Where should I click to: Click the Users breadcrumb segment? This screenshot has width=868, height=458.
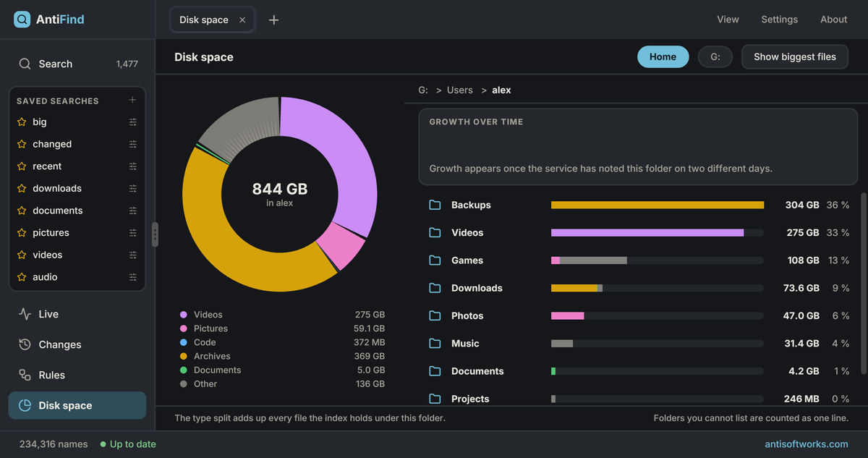tap(459, 90)
